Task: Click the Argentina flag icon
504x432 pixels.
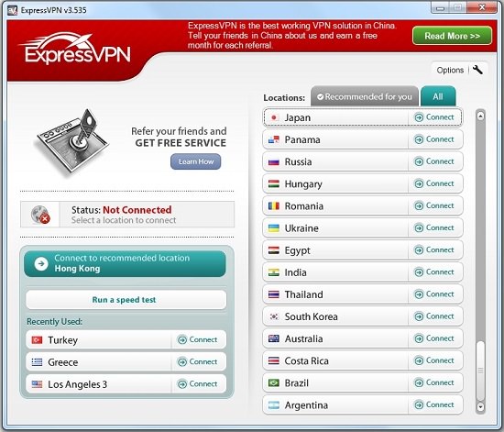Action: 274,405
